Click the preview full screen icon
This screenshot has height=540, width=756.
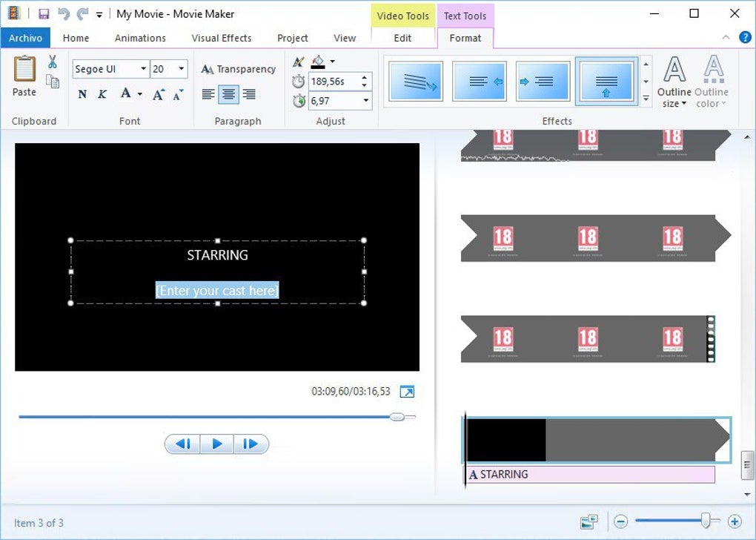tap(407, 392)
